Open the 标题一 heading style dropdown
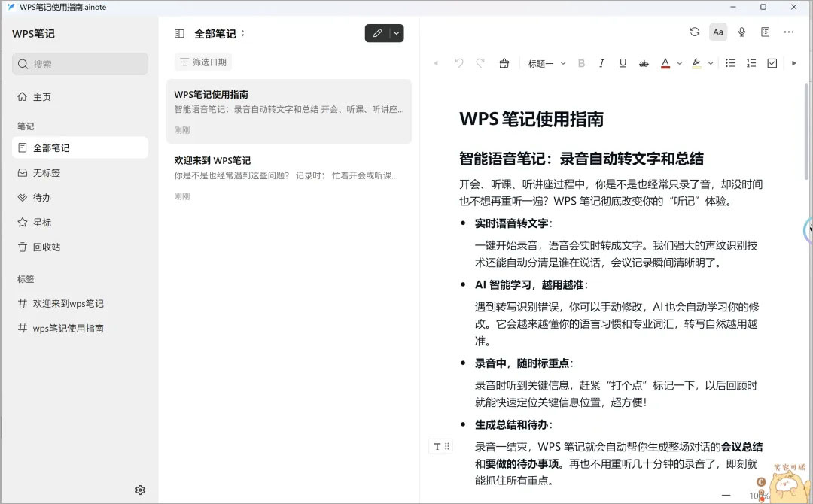The width and height of the screenshot is (813, 504). click(x=547, y=64)
